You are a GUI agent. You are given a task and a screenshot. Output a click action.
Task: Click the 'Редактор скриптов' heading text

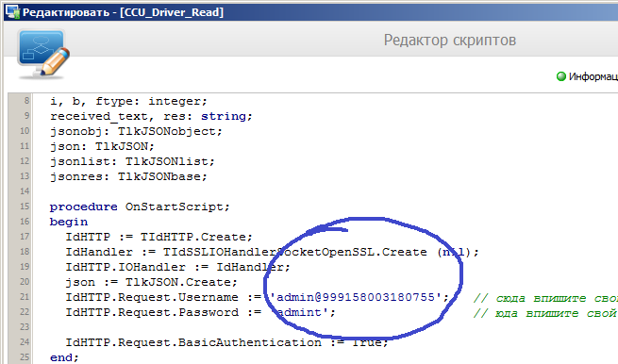tap(450, 41)
